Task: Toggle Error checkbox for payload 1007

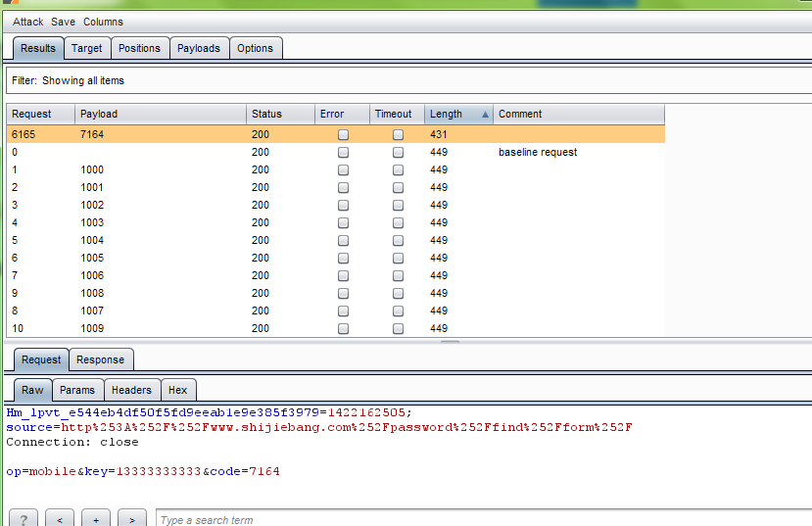Action: tap(343, 311)
